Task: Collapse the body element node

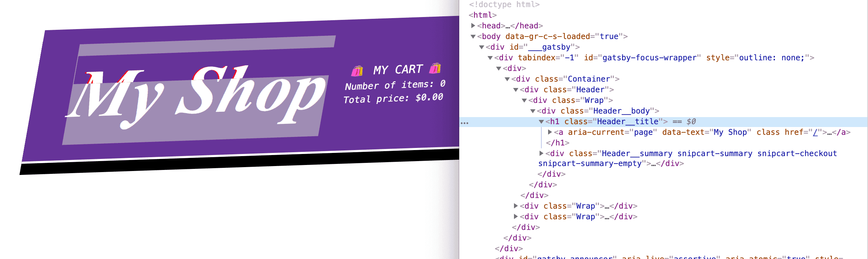Action: pos(473,37)
